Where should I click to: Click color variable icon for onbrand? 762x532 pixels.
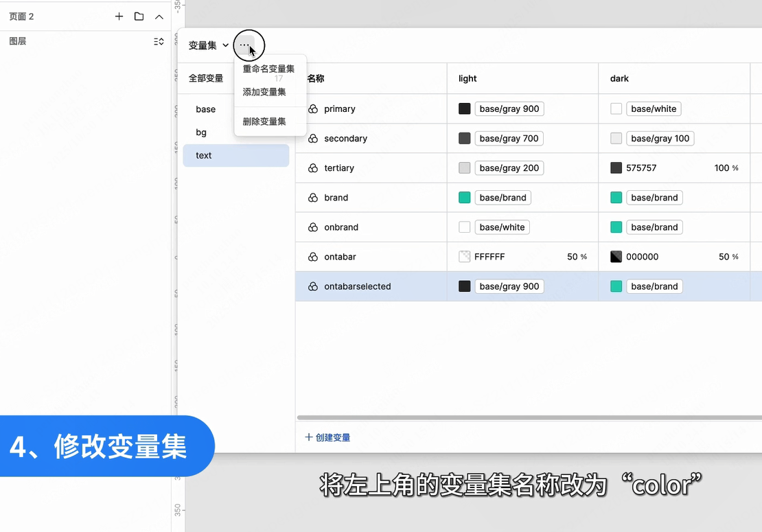click(x=313, y=227)
